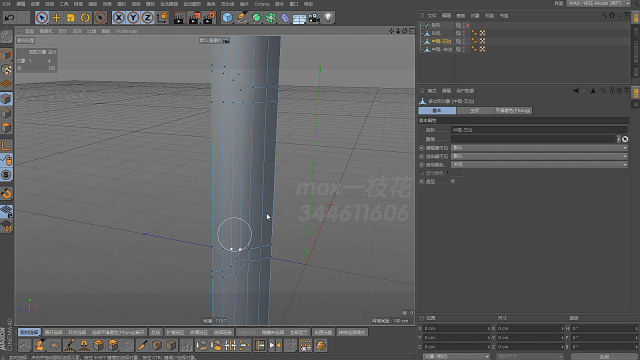Image resolution: width=640 pixels, height=360 pixels.
Task: Select the Magnet tool in bottom toolbar
Action: point(84,345)
